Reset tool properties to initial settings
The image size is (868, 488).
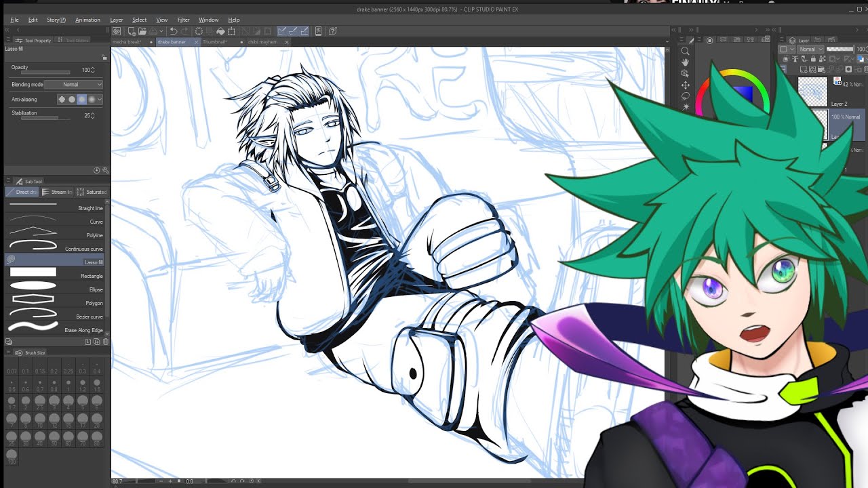(x=96, y=170)
